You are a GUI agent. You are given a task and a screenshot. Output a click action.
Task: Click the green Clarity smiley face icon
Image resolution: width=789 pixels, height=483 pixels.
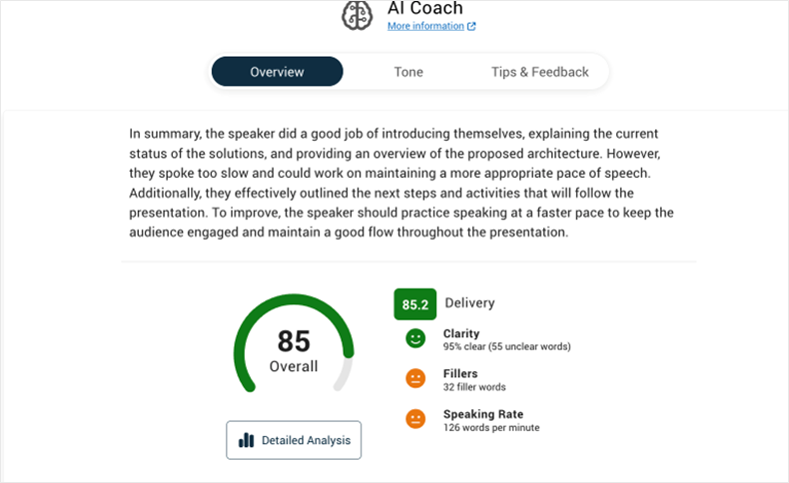415,339
